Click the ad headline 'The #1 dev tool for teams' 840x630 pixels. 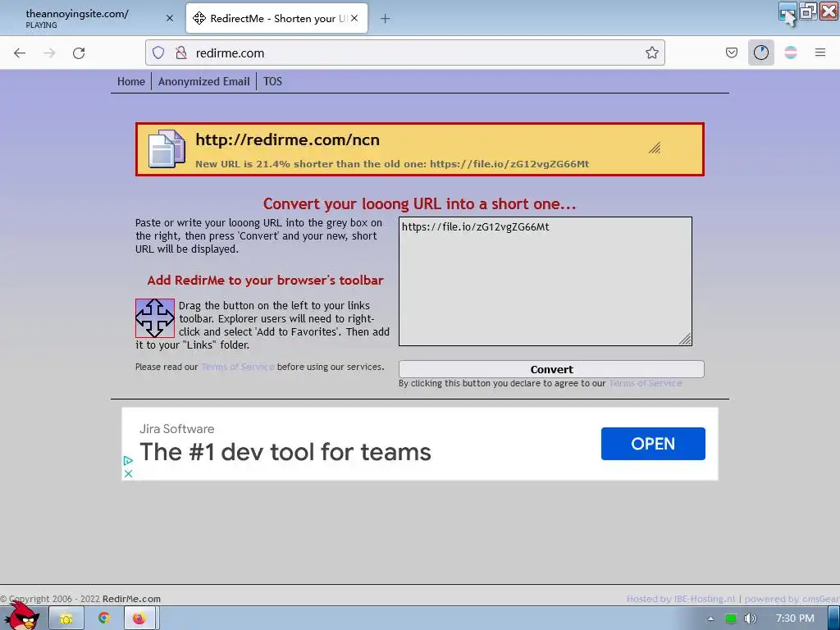285,452
